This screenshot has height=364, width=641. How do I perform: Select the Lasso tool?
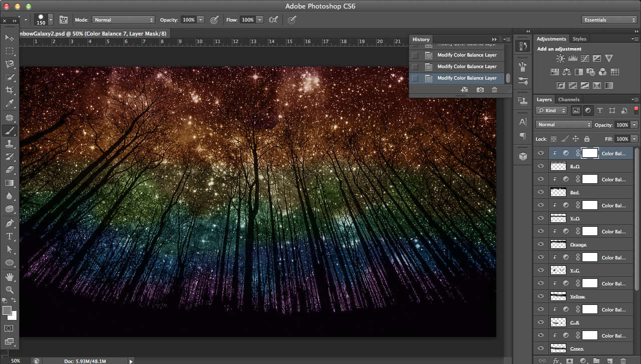pyautogui.click(x=10, y=64)
